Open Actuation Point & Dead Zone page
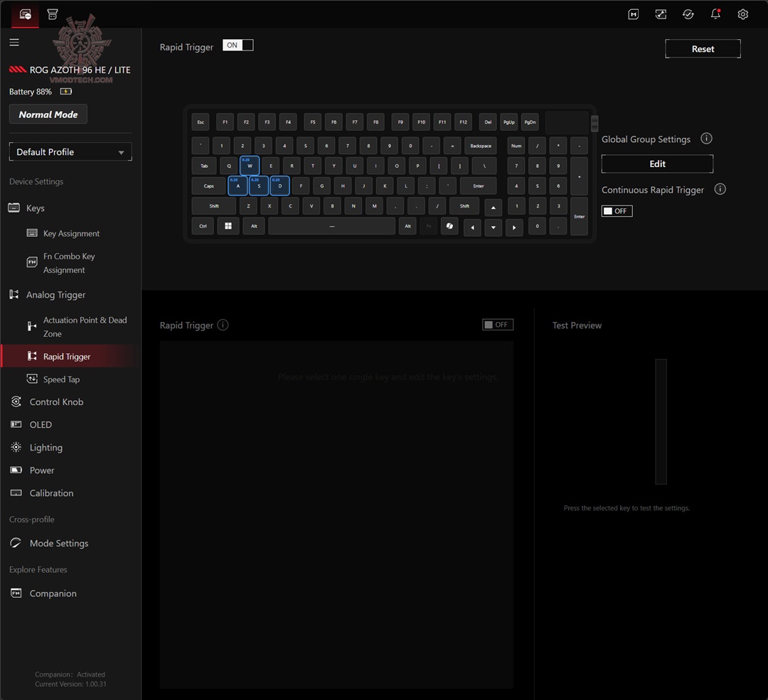This screenshot has width=768, height=700. [x=85, y=326]
